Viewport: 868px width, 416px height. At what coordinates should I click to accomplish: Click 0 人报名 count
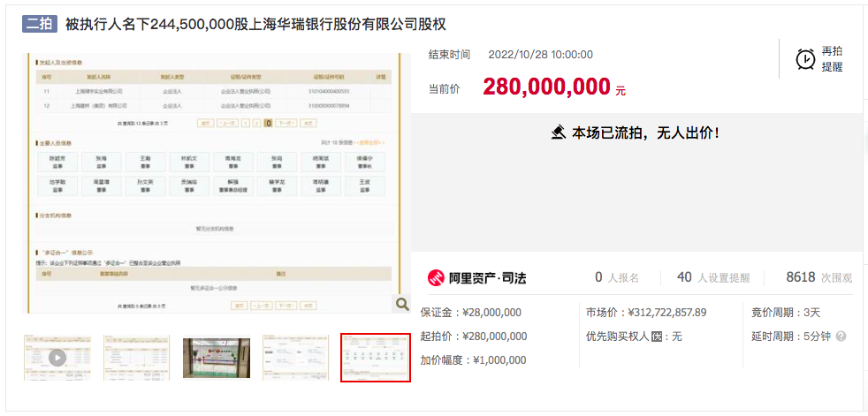point(617,277)
